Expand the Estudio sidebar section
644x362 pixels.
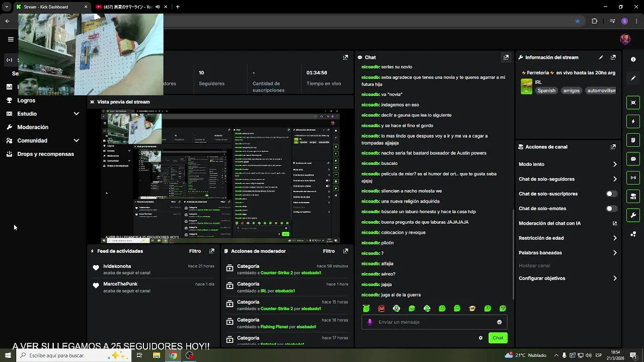(x=76, y=114)
